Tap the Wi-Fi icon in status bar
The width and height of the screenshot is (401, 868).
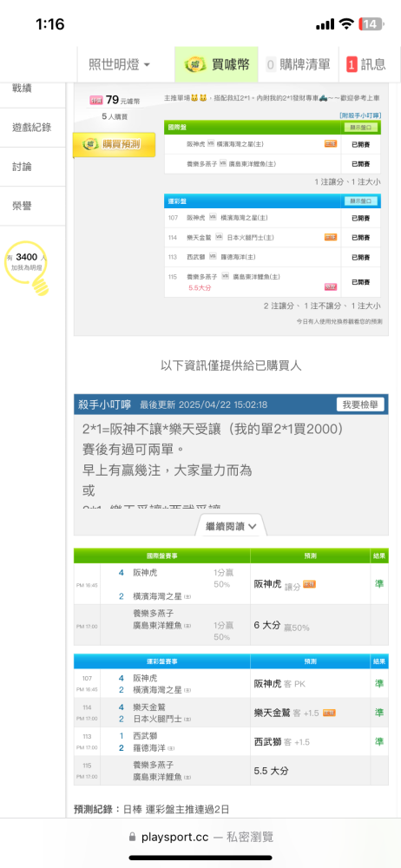pyautogui.click(x=346, y=24)
